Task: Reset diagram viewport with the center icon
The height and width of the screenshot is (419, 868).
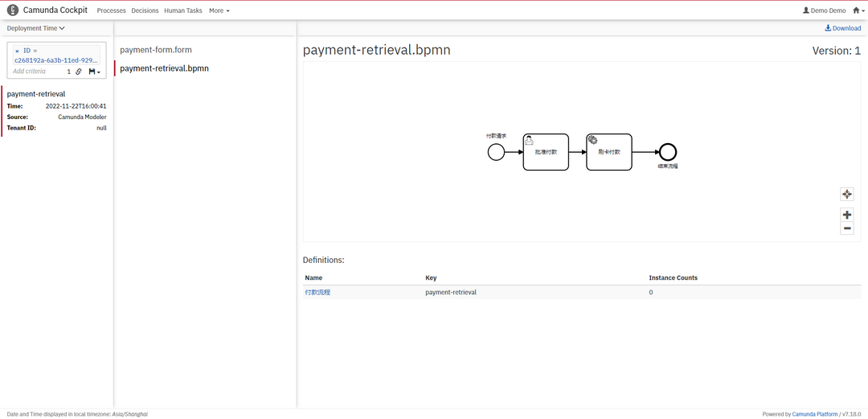Action: [x=846, y=194]
